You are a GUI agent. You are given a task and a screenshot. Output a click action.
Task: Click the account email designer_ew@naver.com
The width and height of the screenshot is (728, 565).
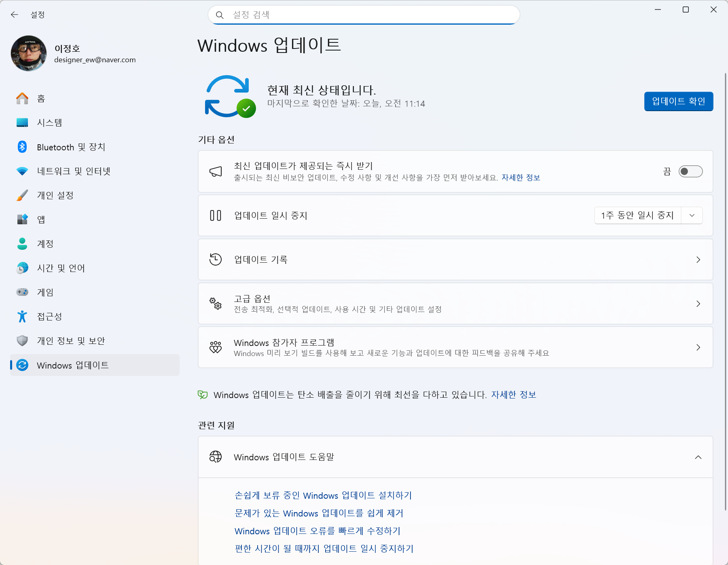(x=95, y=60)
